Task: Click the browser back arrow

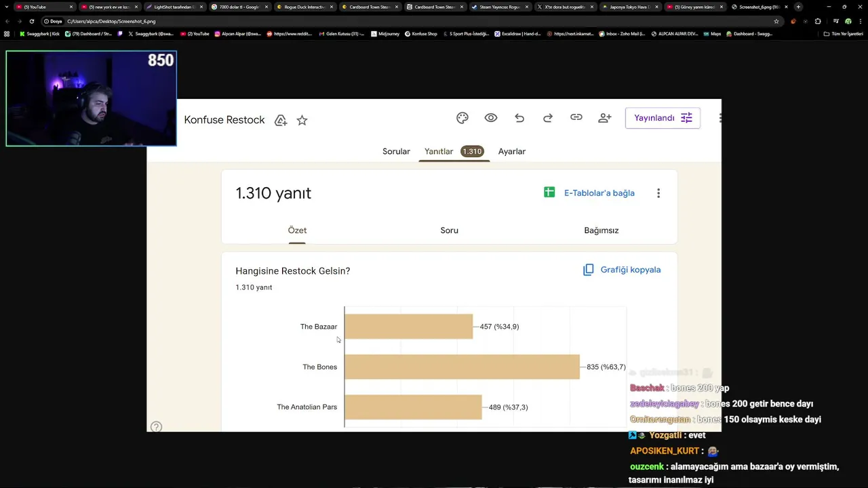Action: (x=7, y=21)
